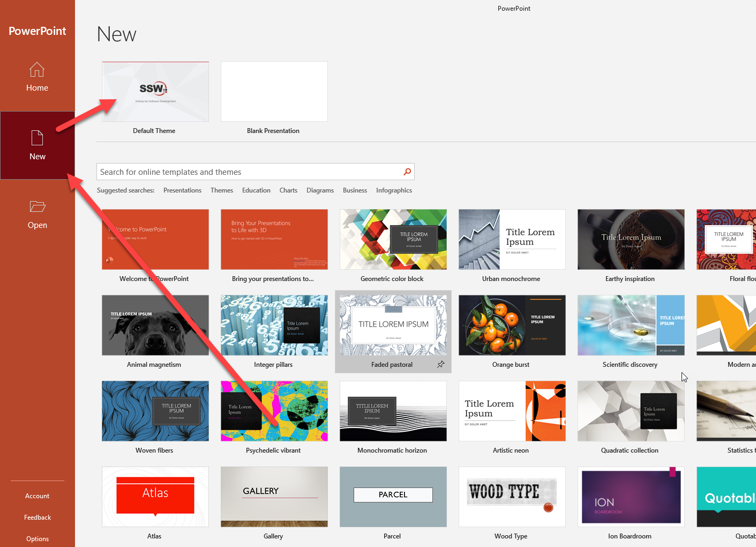Click the Home icon in sidebar

(x=37, y=70)
